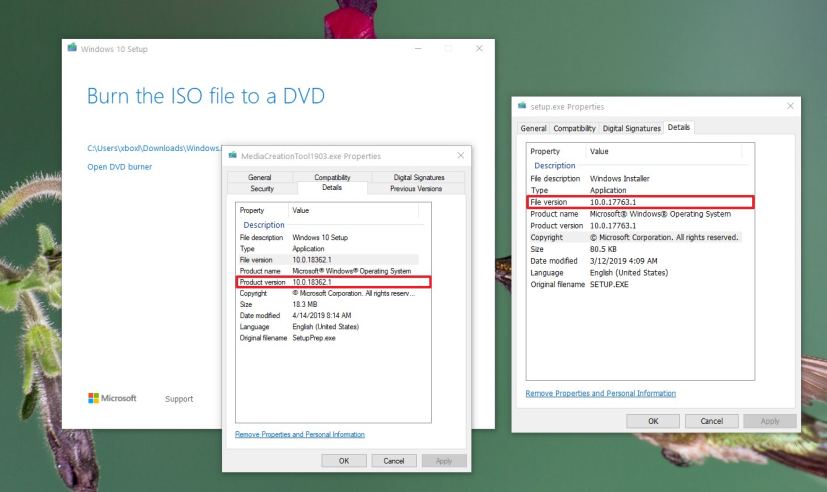Select Product name row in setup.exe details

[635, 214]
